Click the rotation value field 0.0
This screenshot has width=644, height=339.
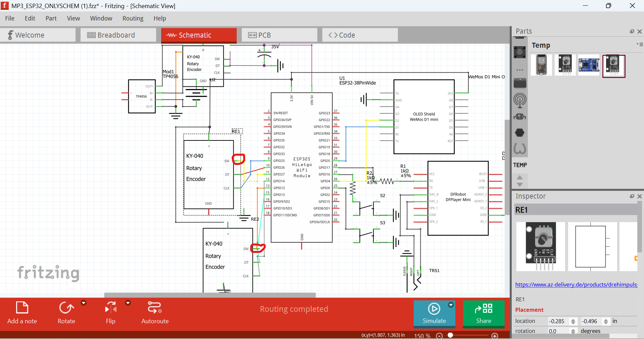tap(558, 331)
